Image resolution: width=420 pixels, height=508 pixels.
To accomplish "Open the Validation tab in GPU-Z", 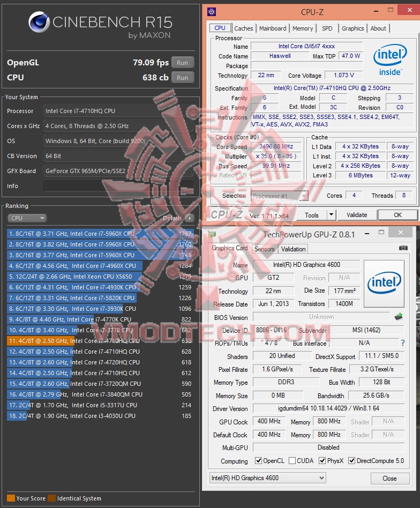I will (293, 249).
